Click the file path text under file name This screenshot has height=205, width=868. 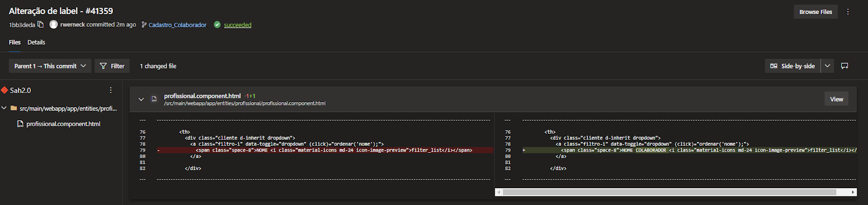click(245, 103)
